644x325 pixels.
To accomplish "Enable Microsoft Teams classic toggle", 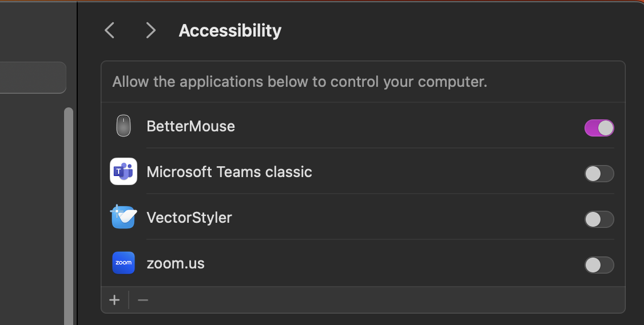I will (x=599, y=174).
